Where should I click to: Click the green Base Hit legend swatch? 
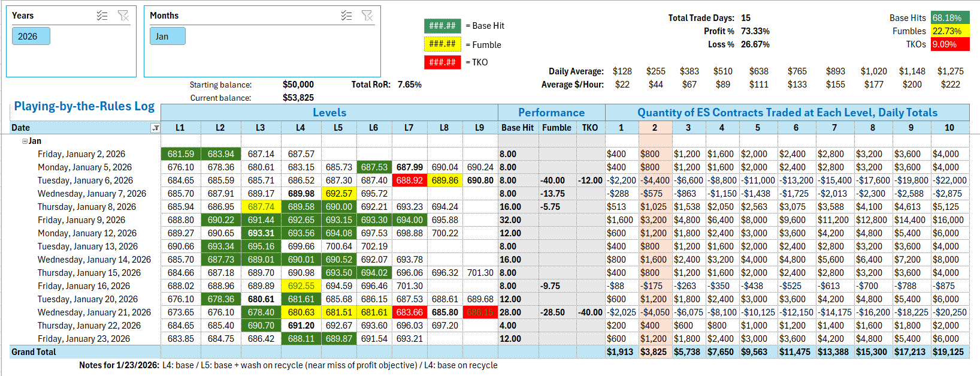[442, 26]
